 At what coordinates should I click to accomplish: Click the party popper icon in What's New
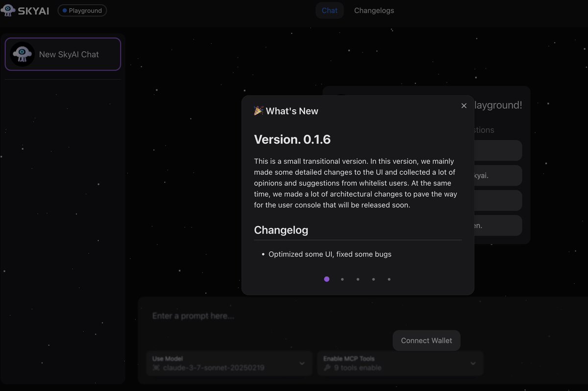[x=259, y=111]
